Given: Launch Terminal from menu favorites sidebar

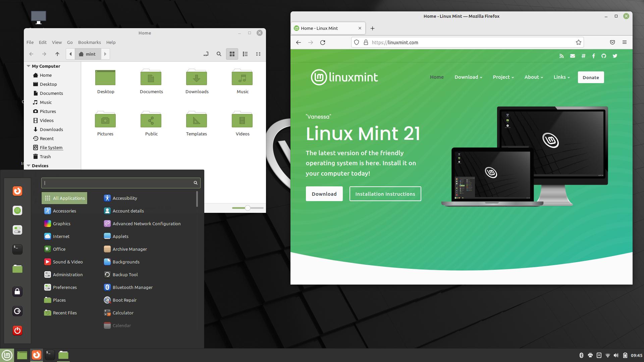Looking at the screenshot, I should coord(17,249).
